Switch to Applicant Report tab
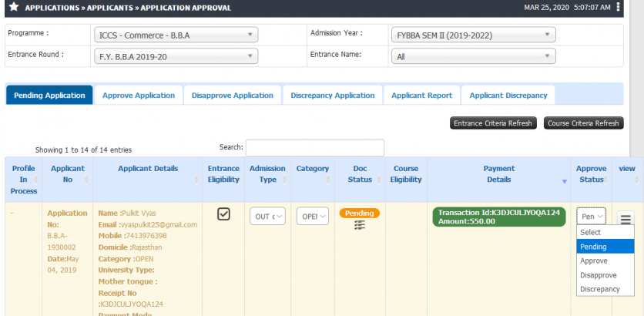The image size is (644, 316). pyautogui.click(x=422, y=96)
